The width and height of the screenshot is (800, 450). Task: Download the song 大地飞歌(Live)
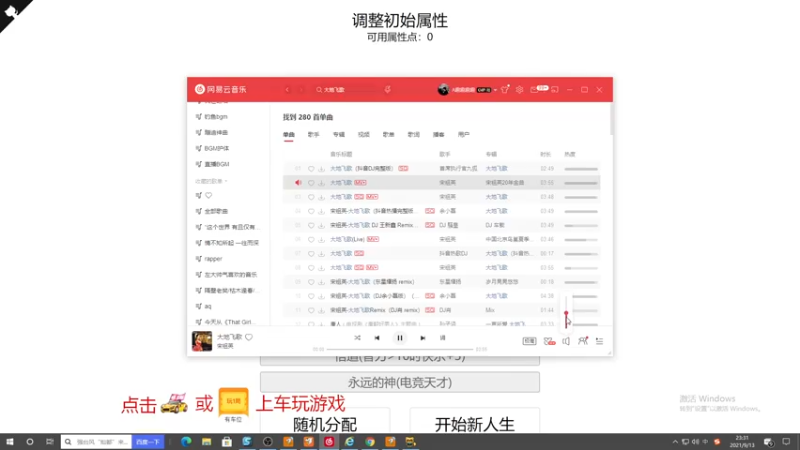pos(321,239)
